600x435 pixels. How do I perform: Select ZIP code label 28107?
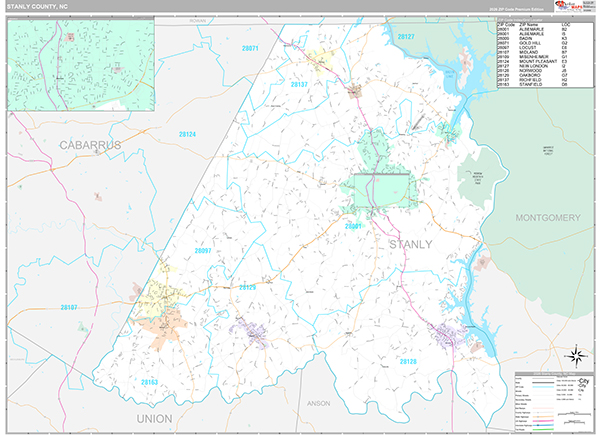point(69,307)
